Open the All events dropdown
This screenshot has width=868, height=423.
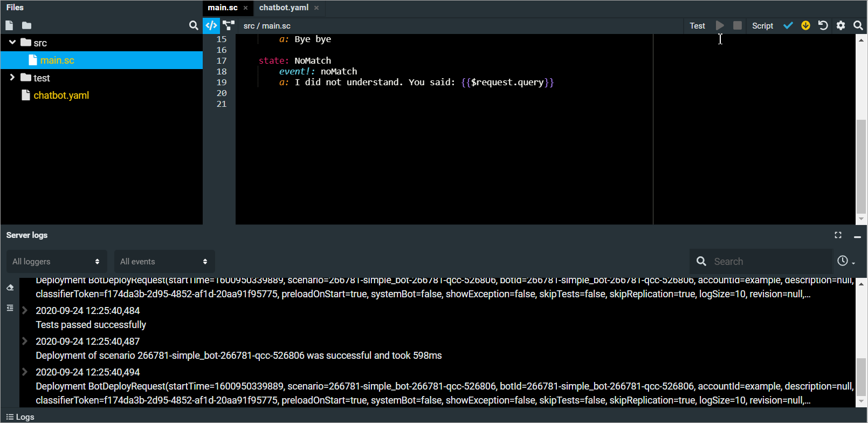click(164, 262)
